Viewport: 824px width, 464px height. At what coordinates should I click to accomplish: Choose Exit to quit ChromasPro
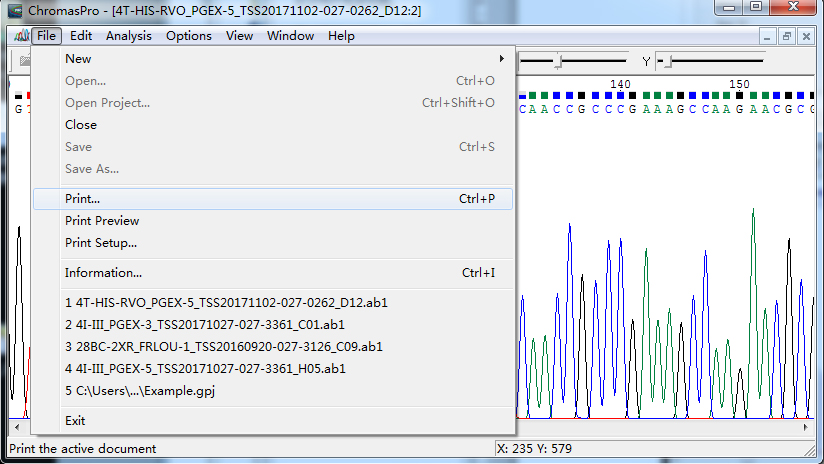tap(75, 421)
